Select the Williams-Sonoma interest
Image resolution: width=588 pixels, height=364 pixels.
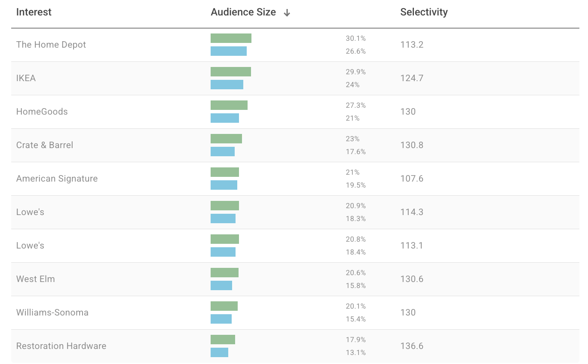coord(52,312)
